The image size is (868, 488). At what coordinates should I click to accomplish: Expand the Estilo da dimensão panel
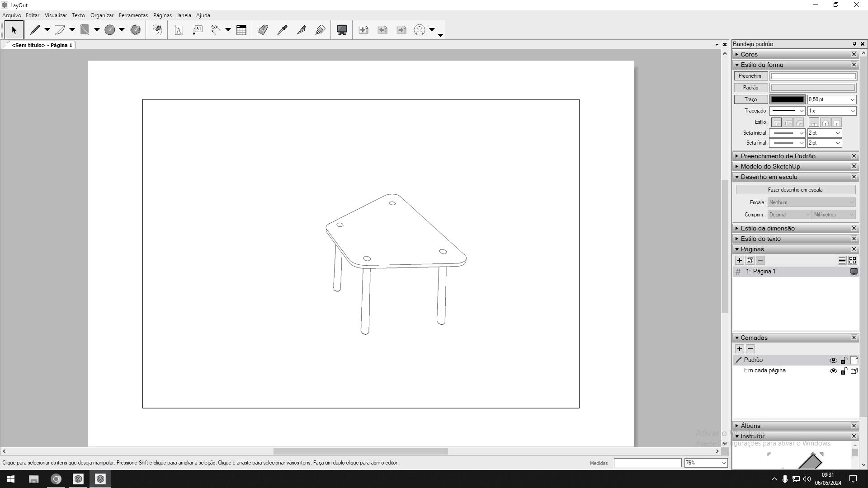[737, 228]
